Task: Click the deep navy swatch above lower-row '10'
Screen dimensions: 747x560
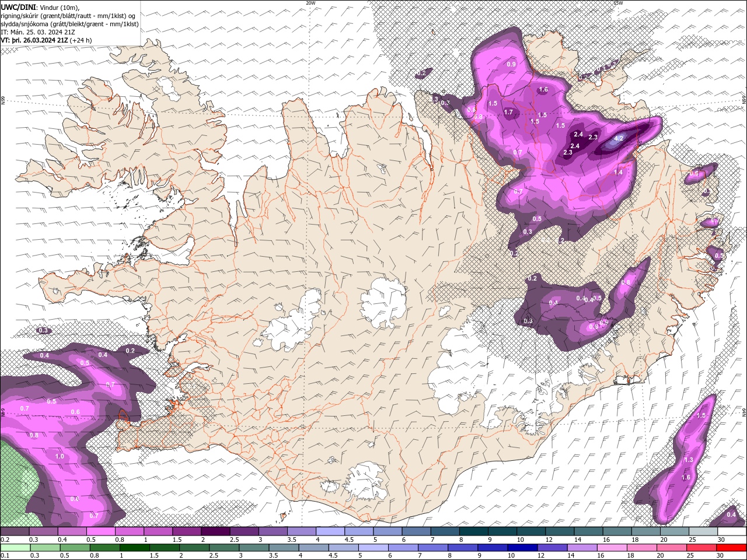Action: 522,548
